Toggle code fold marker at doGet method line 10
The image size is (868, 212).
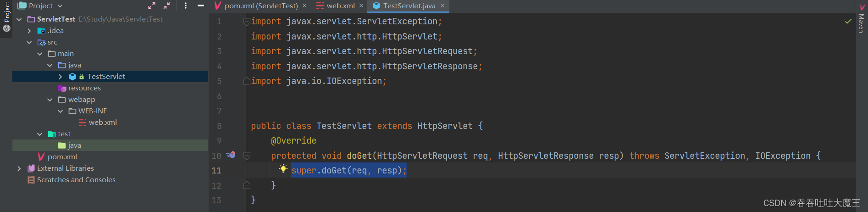(247, 156)
